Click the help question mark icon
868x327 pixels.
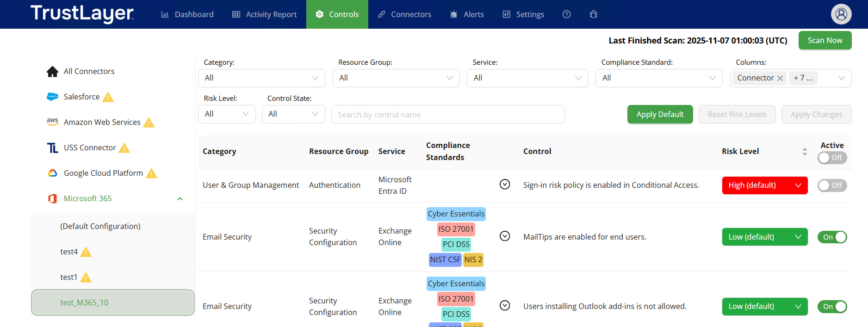(566, 14)
